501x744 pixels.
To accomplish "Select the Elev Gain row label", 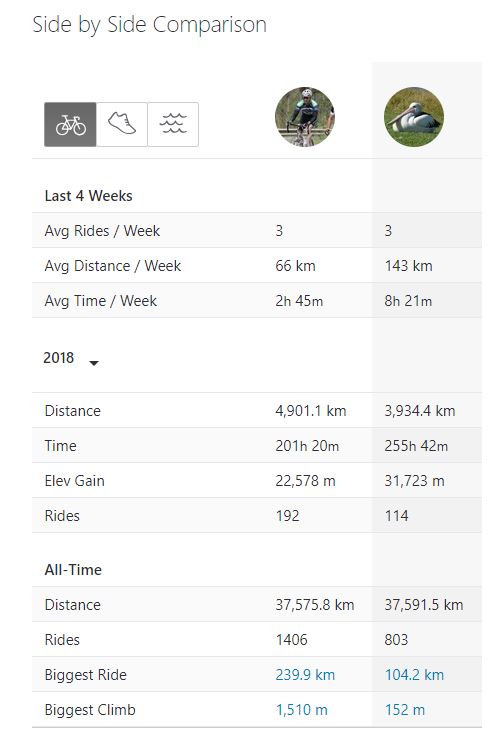I will pos(74,481).
